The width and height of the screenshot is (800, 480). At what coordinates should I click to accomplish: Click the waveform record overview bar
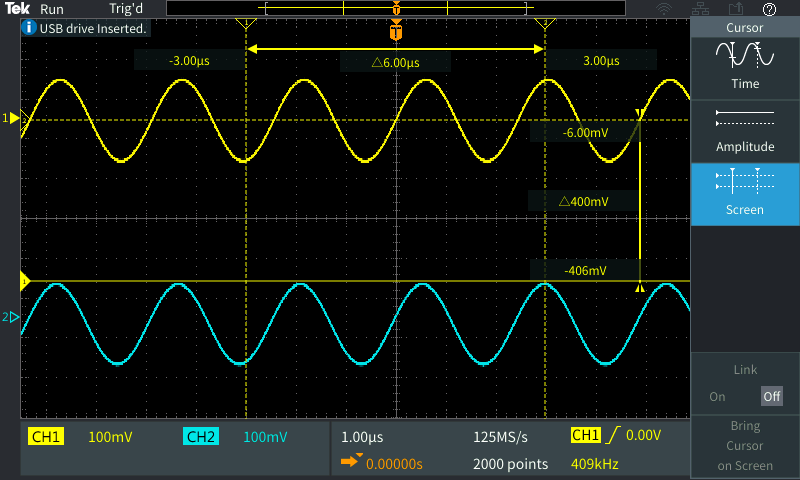point(395,9)
